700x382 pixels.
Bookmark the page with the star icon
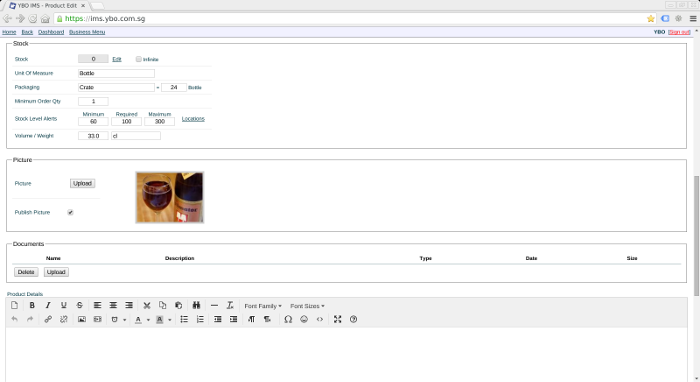[x=650, y=18]
